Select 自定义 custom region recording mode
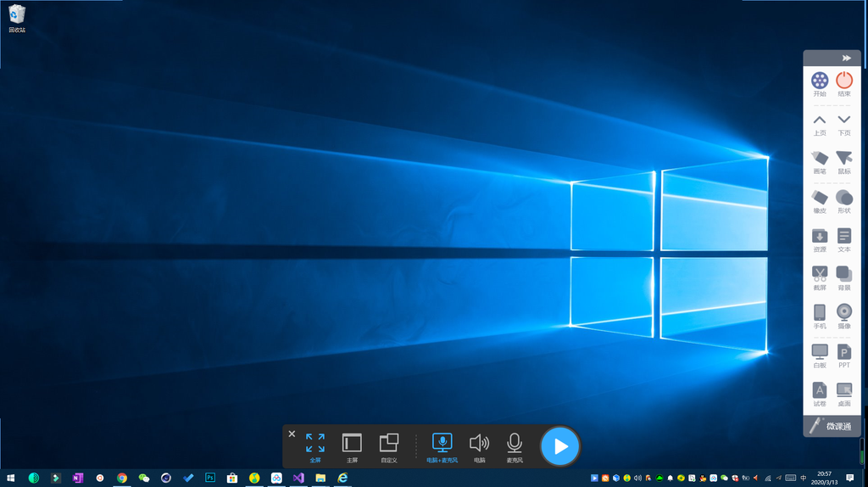 click(388, 448)
